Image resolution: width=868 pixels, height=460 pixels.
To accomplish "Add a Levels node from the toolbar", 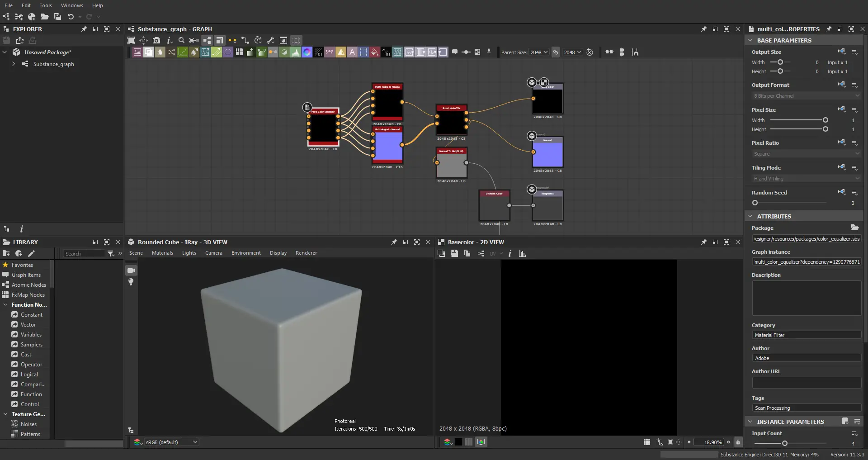I will click(296, 52).
